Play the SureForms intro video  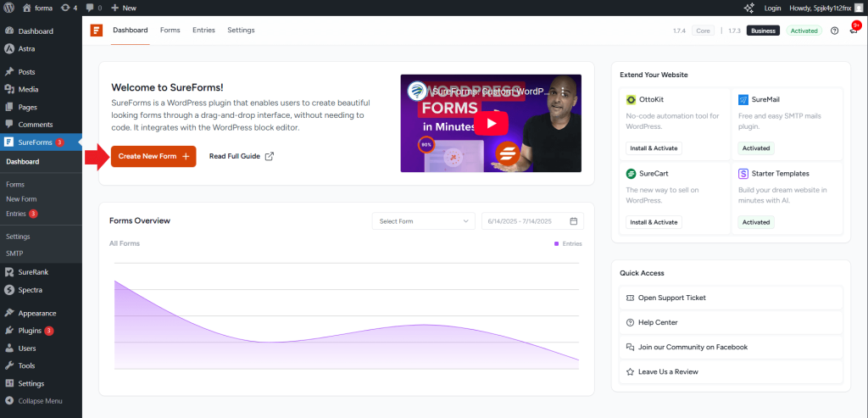(491, 124)
